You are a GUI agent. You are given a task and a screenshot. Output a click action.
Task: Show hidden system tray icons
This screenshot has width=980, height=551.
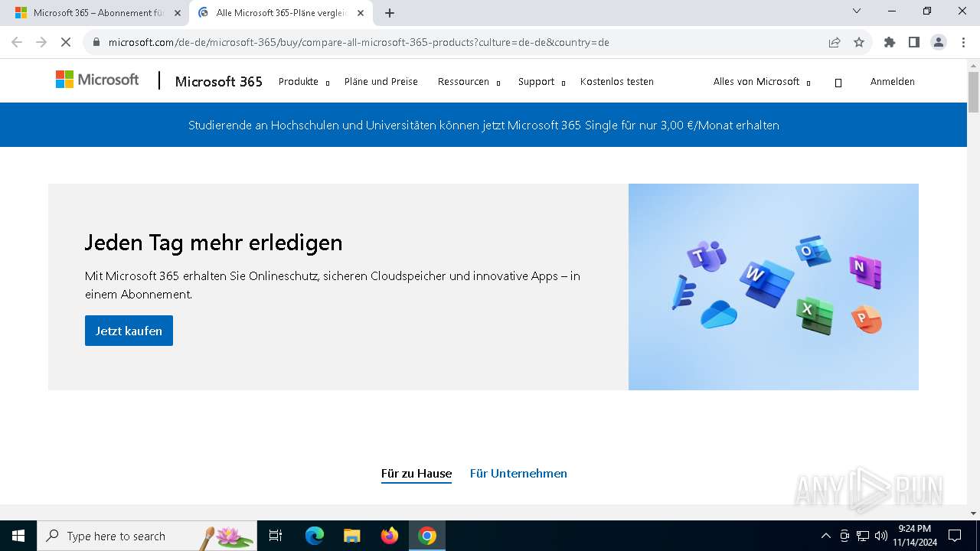click(825, 536)
